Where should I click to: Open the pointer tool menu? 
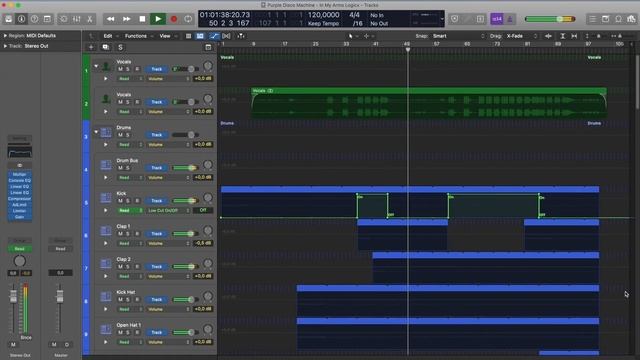[353, 36]
